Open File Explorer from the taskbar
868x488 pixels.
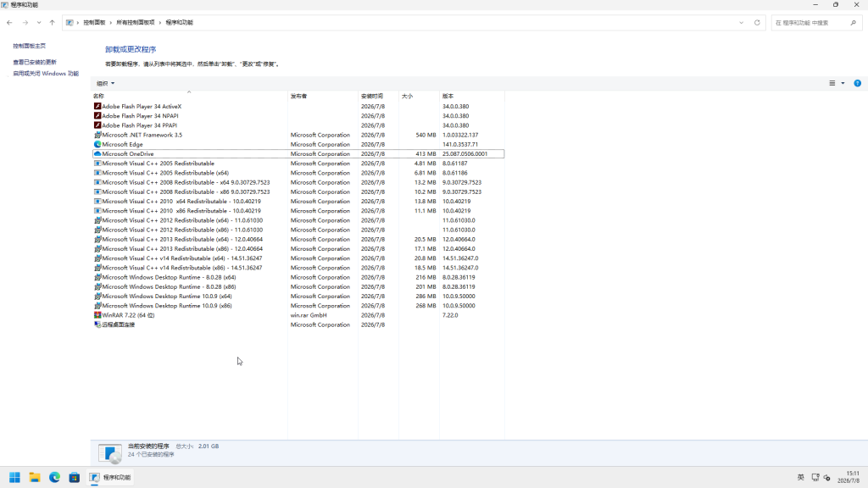coord(34,478)
